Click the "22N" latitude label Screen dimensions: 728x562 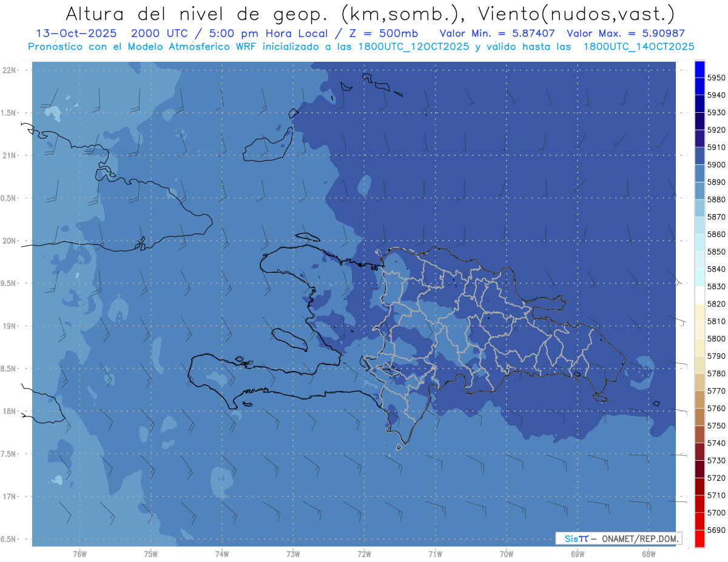pyautogui.click(x=10, y=70)
